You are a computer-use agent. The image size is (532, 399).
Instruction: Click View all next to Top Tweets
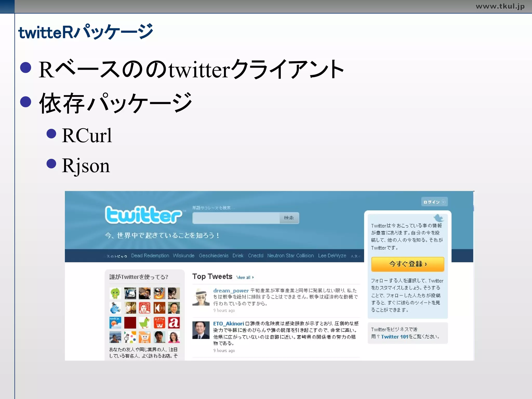pos(245,277)
